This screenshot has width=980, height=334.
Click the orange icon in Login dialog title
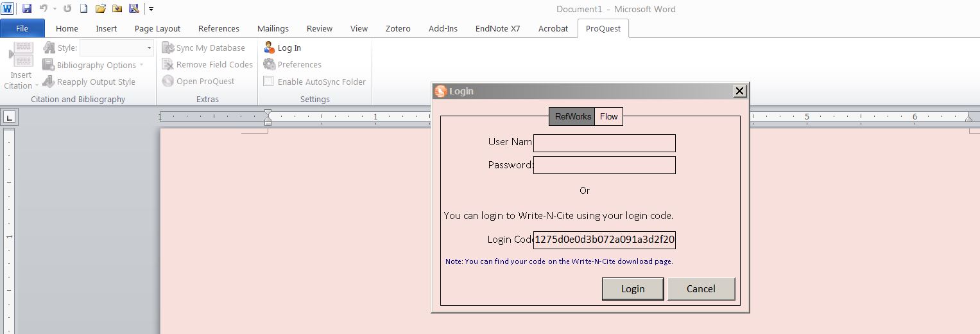(440, 91)
